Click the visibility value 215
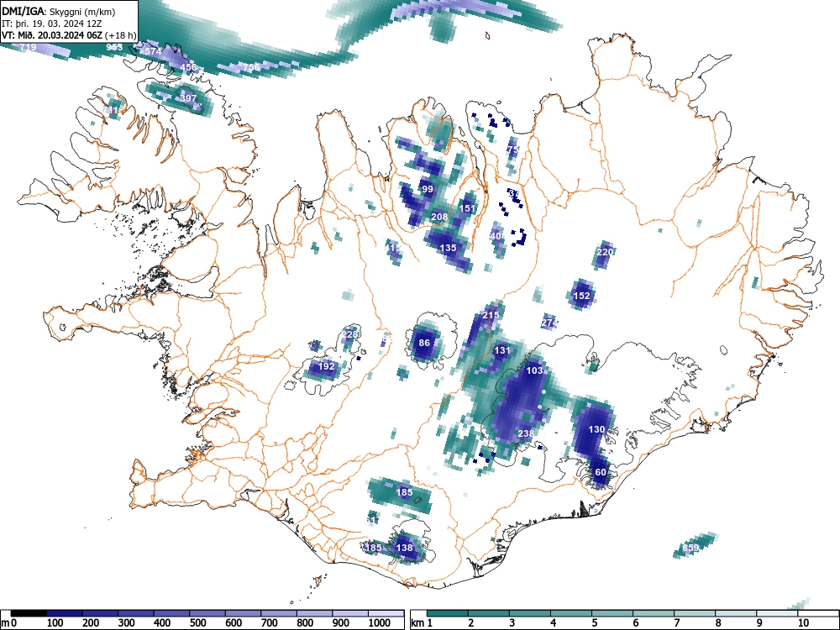The image size is (840, 630). (491, 315)
